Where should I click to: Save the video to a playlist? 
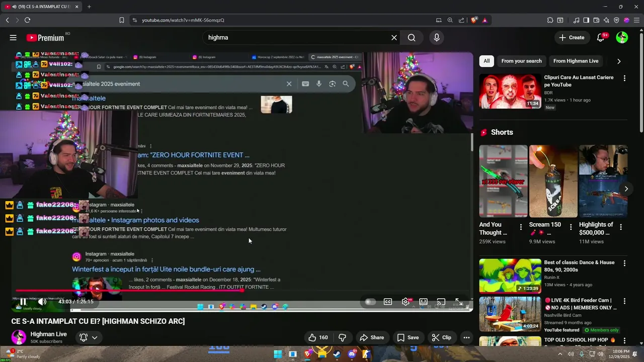[408, 338]
